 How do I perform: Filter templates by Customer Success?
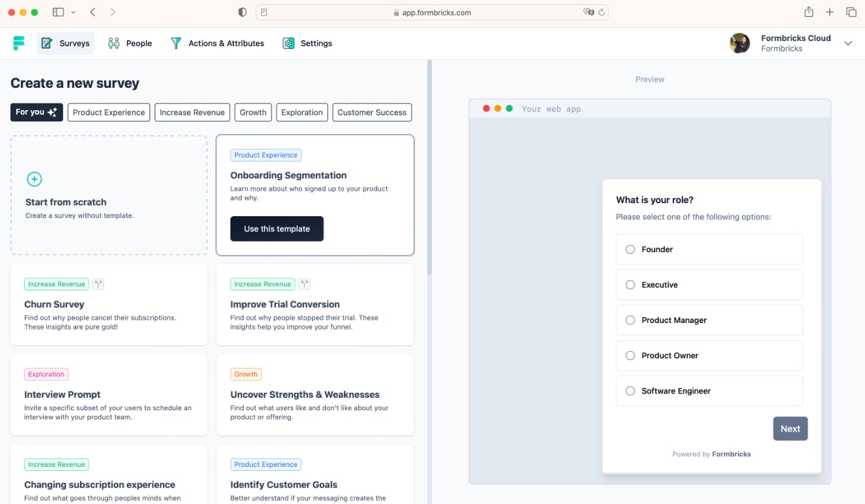point(372,113)
